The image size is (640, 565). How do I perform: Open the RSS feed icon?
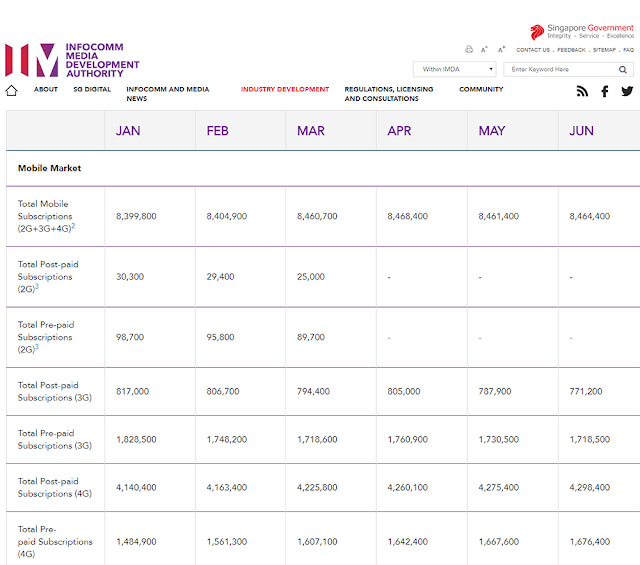[x=582, y=91]
